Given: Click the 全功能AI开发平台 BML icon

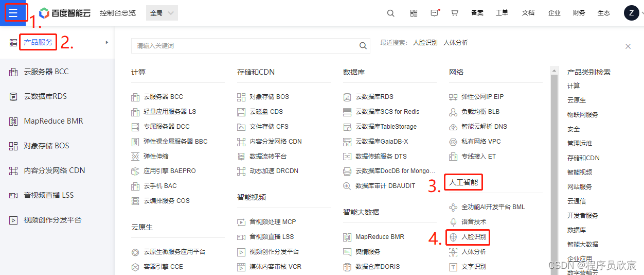Looking at the screenshot, I should (453, 207).
